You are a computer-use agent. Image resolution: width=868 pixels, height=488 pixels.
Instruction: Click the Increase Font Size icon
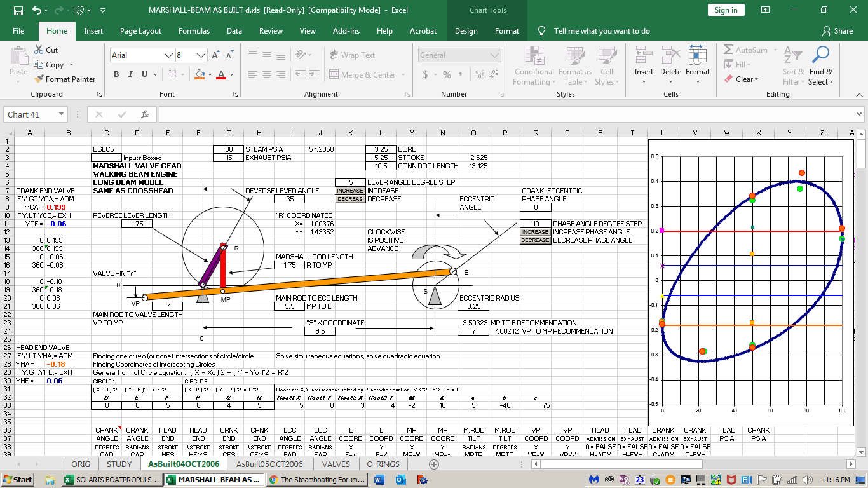coord(215,55)
